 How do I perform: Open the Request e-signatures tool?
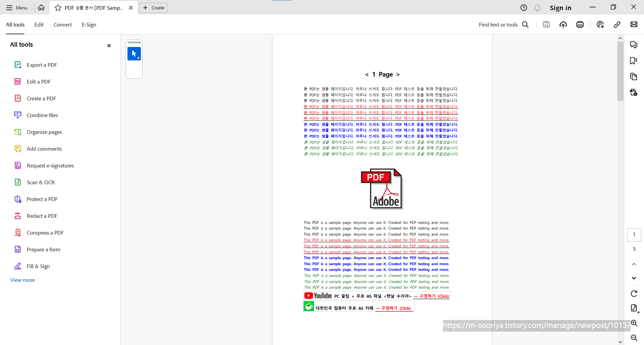pyautogui.click(x=44, y=165)
